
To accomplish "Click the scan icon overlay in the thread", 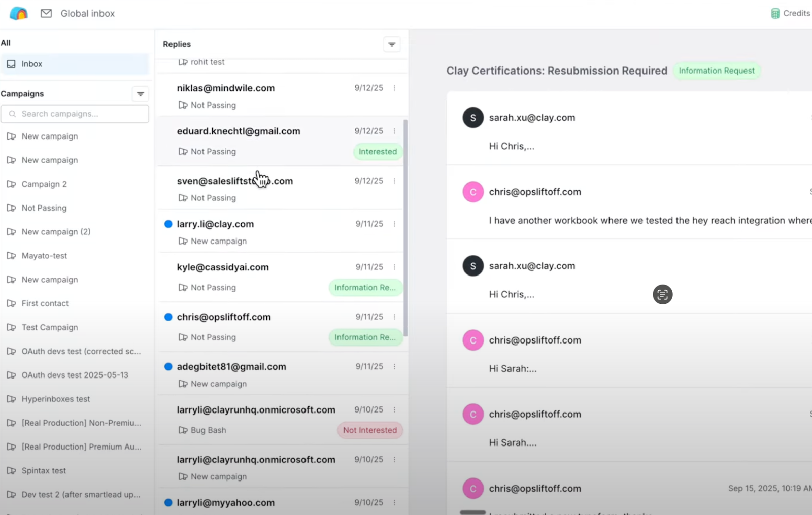I will 662,294.
